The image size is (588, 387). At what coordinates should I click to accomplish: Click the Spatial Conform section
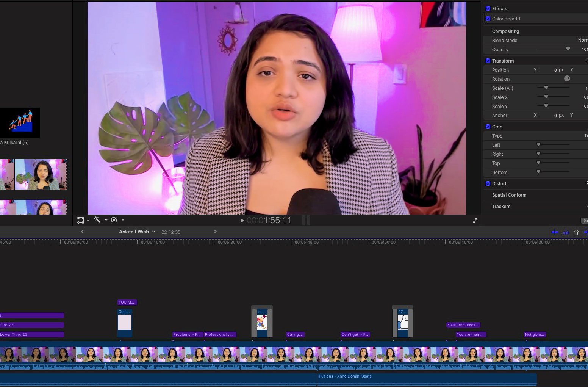[x=509, y=195]
